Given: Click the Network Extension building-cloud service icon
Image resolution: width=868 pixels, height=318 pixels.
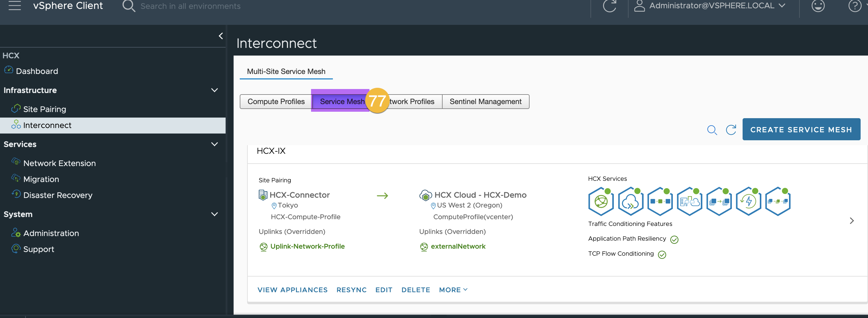Looking at the screenshot, I should 689,201.
